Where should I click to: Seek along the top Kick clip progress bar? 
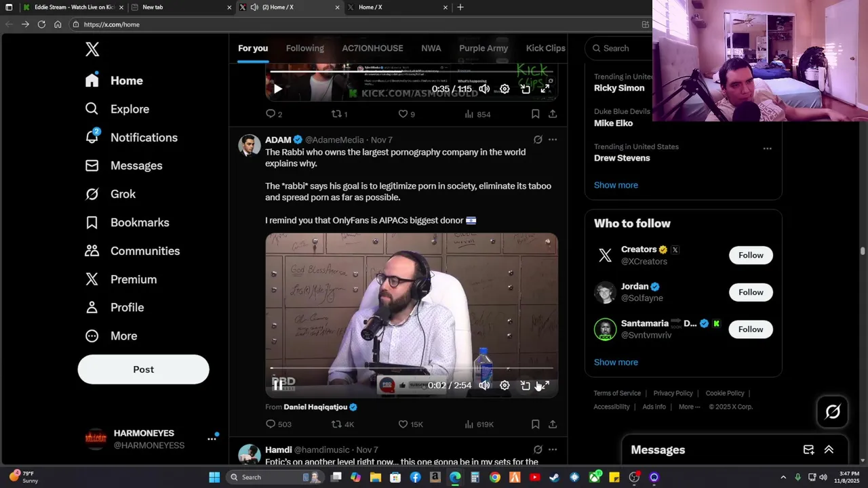[412, 71]
